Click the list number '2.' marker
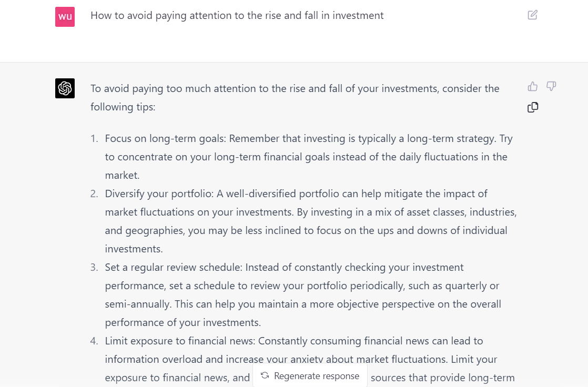This screenshot has width=588, height=387. coord(94,193)
